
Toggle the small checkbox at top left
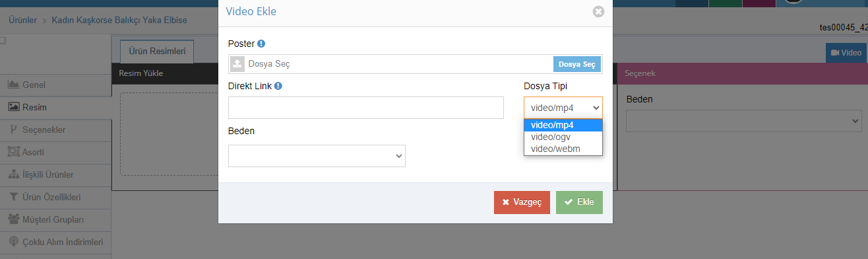point(3,41)
